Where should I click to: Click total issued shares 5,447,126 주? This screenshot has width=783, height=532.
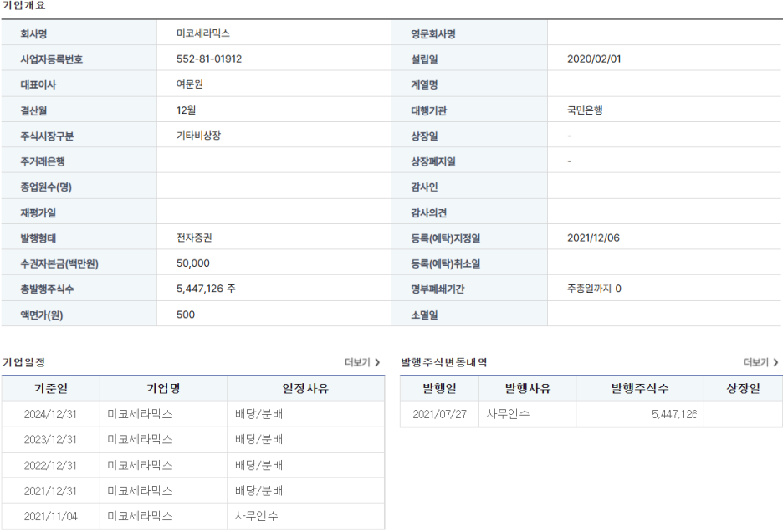(206, 289)
